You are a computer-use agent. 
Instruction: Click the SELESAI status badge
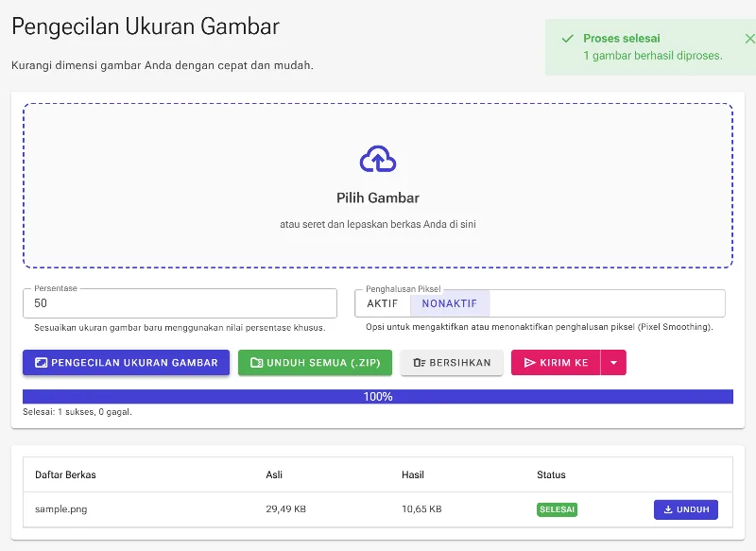click(557, 509)
